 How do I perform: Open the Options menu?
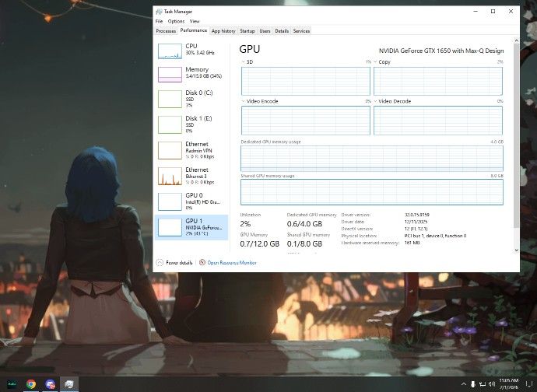click(x=176, y=21)
